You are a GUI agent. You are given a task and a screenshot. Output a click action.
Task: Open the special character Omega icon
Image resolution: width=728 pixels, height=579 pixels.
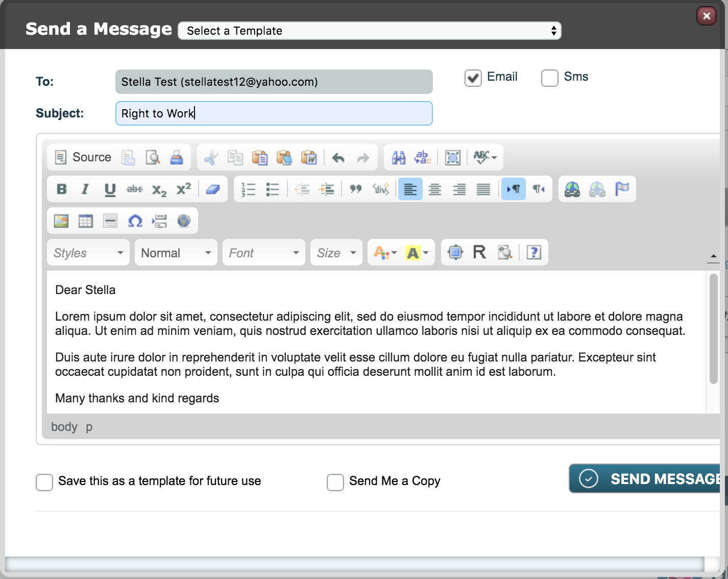tap(135, 221)
